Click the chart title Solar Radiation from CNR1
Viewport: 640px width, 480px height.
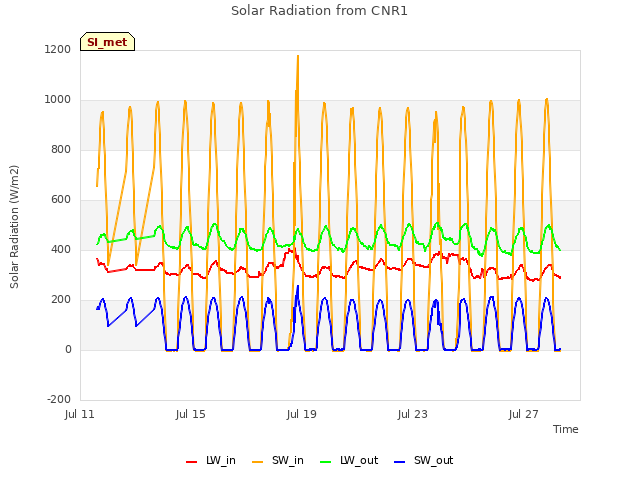point(319,11)
